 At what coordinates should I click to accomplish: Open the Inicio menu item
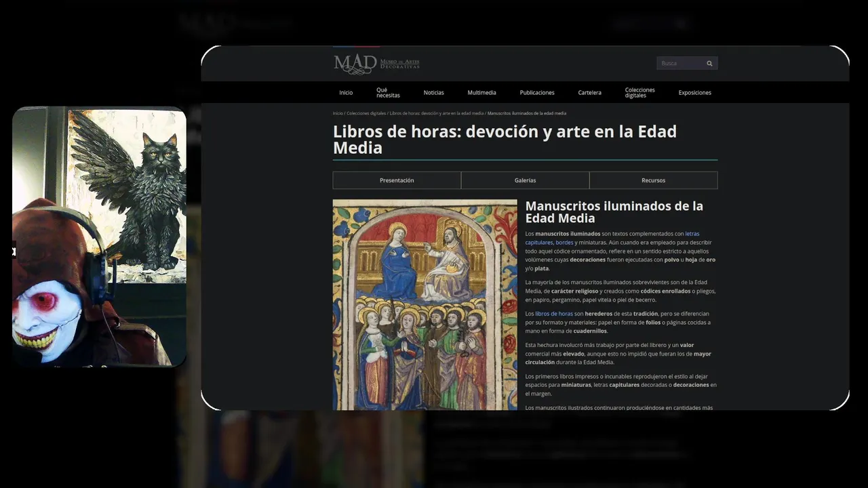346,93
